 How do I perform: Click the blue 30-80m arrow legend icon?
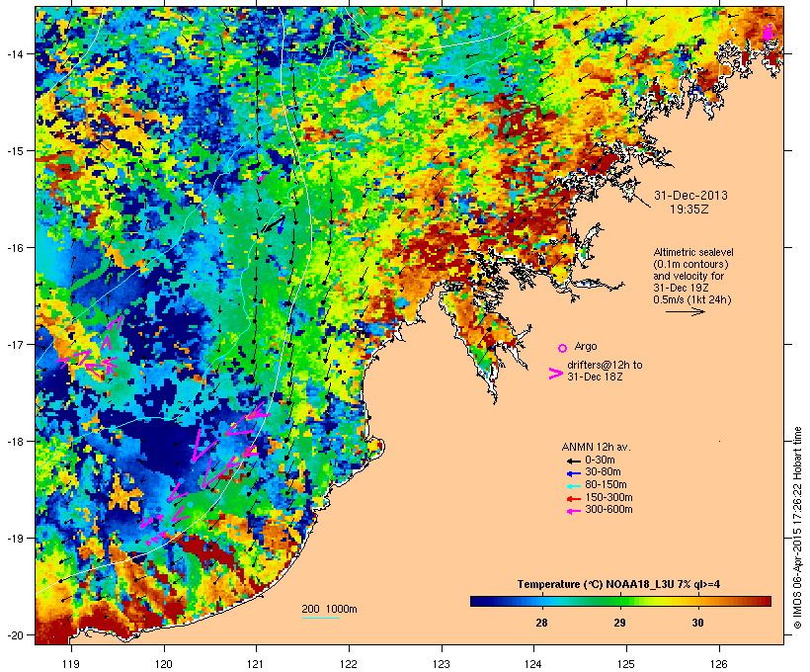pyautogui.click(x=574, y=473)
